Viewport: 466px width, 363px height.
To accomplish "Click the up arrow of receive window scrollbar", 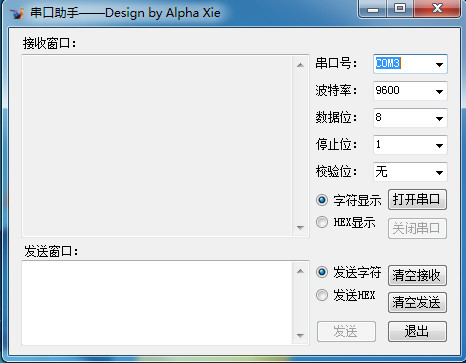I will click(x=300, y=65).
